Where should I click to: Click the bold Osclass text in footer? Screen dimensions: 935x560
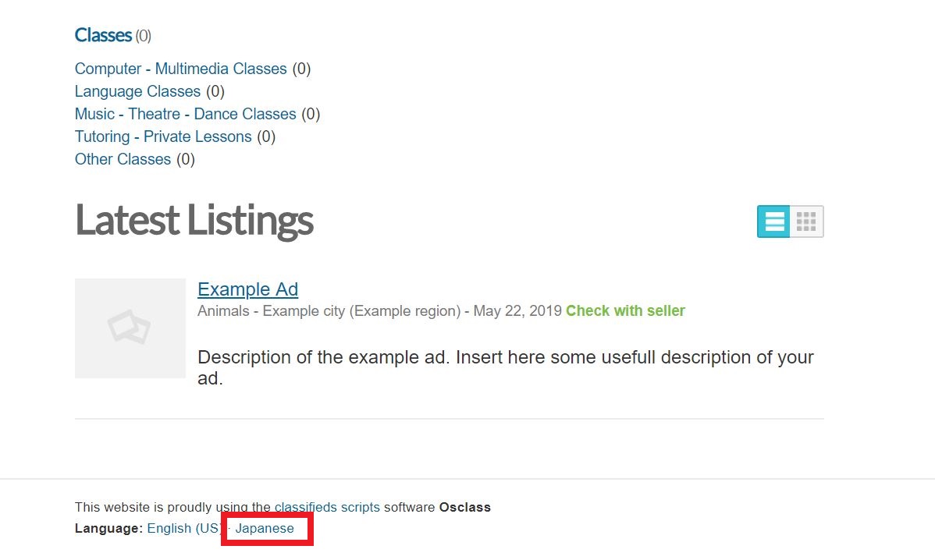[464, 507]
